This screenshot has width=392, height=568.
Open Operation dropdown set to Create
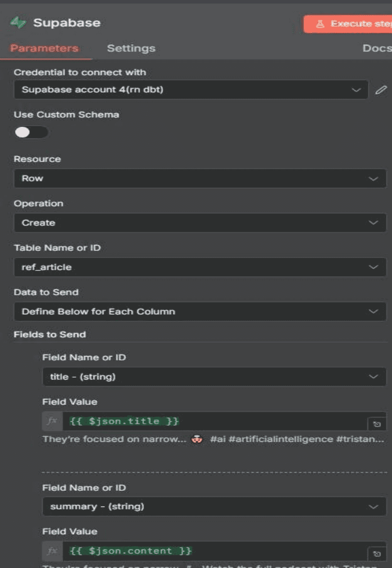[200, 223]
